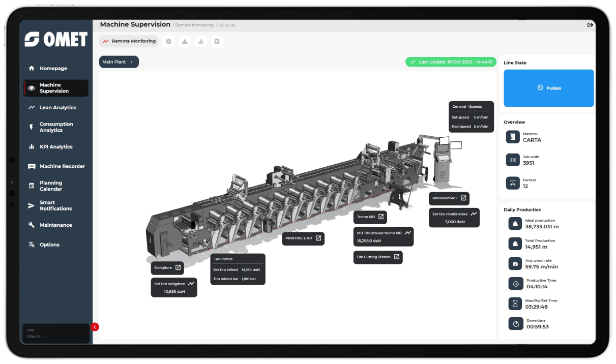Open trend chart for Set tiro svolgitore

[191, 284]
